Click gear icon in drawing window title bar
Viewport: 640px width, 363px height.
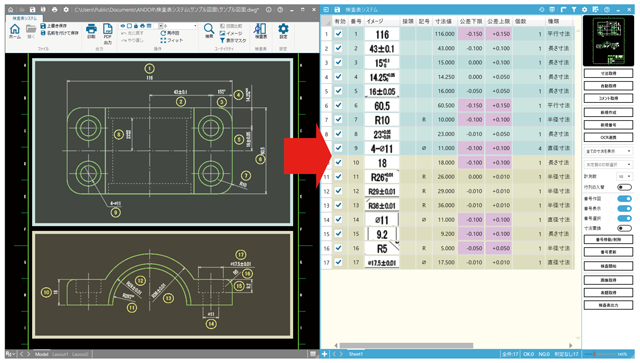[66, 9]
